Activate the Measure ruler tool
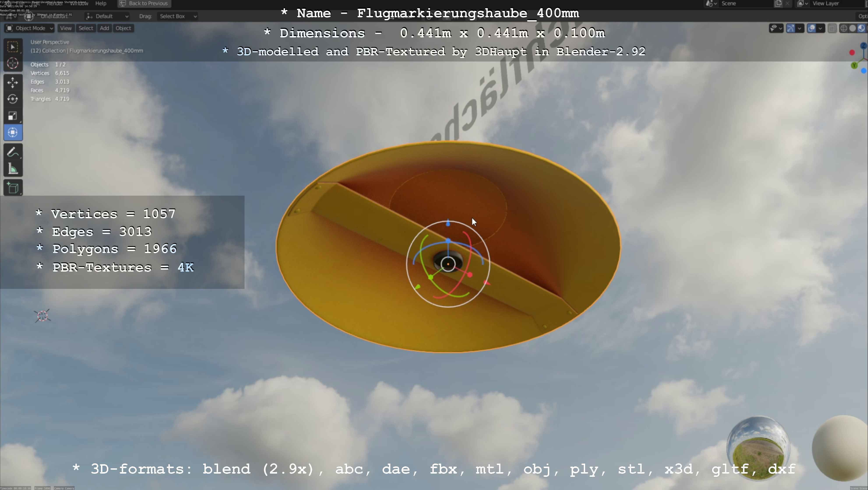The width and height of the screenshot is (868, 490). pyautogui.click(x=13, y=168)
